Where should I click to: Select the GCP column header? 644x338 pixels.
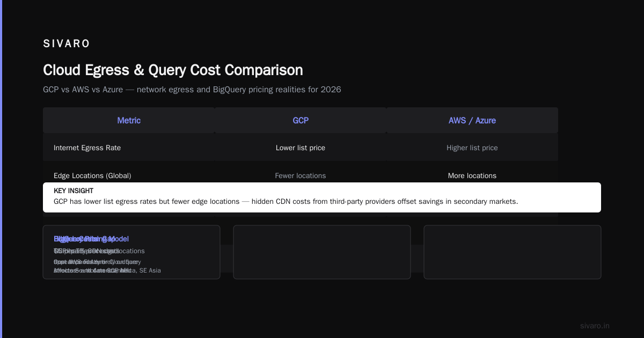[301, 120]
